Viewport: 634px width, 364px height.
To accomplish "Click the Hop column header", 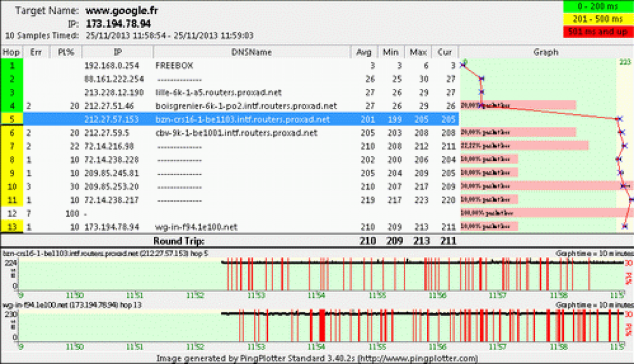I will [x=11, y=52].
